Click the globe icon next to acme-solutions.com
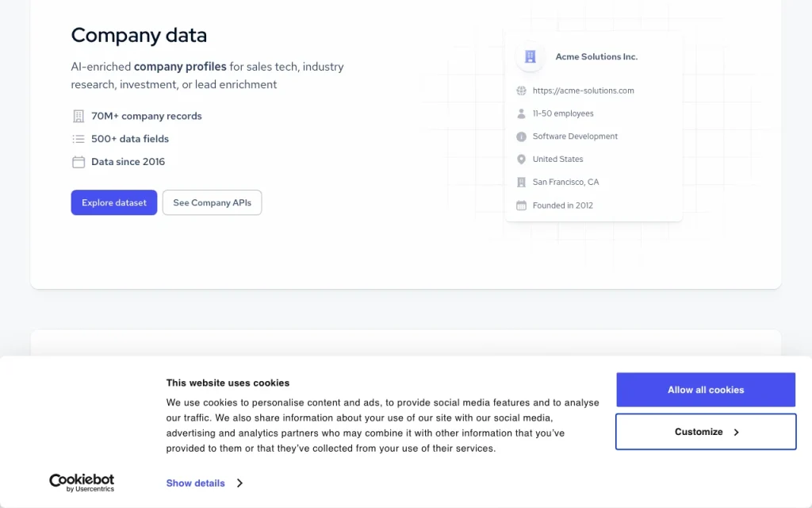This screenshot has width=812, height=508. (x=521, y=90)
